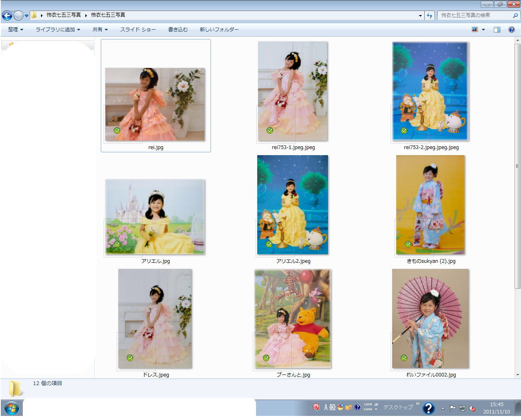Viewport: 521px width, 420px height.
Task: Click the 12 個の項目 status text
Action: [48, 383]
